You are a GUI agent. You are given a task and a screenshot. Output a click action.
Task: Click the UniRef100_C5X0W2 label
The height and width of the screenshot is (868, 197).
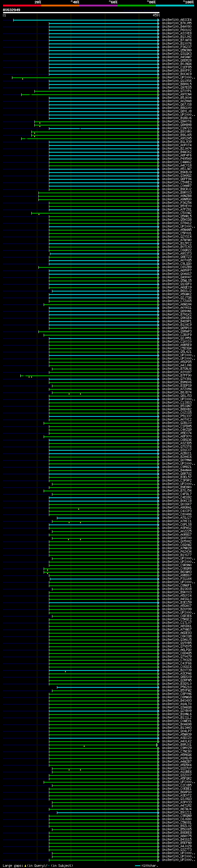177,213
